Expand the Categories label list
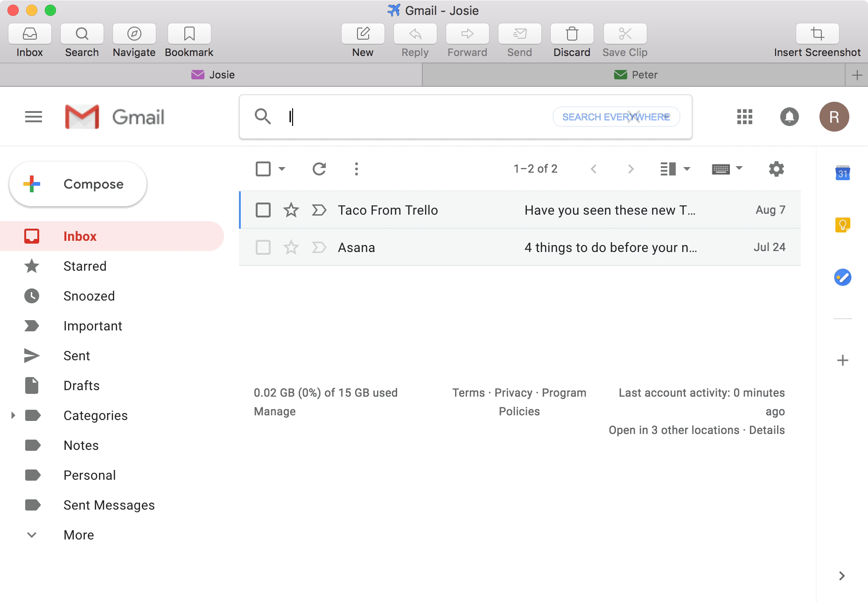The image size is (868, 602). 13,415
